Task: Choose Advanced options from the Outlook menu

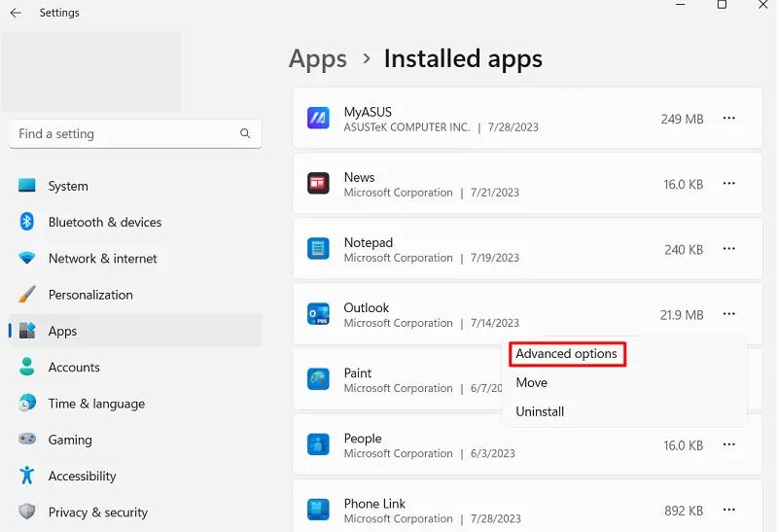Action: 567,354
